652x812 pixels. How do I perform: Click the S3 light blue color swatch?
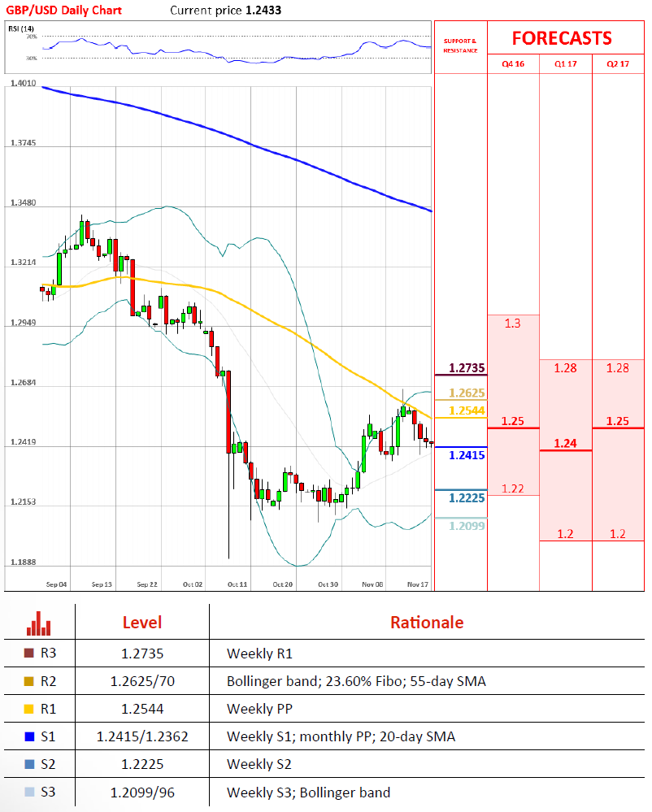click(29, 792)
